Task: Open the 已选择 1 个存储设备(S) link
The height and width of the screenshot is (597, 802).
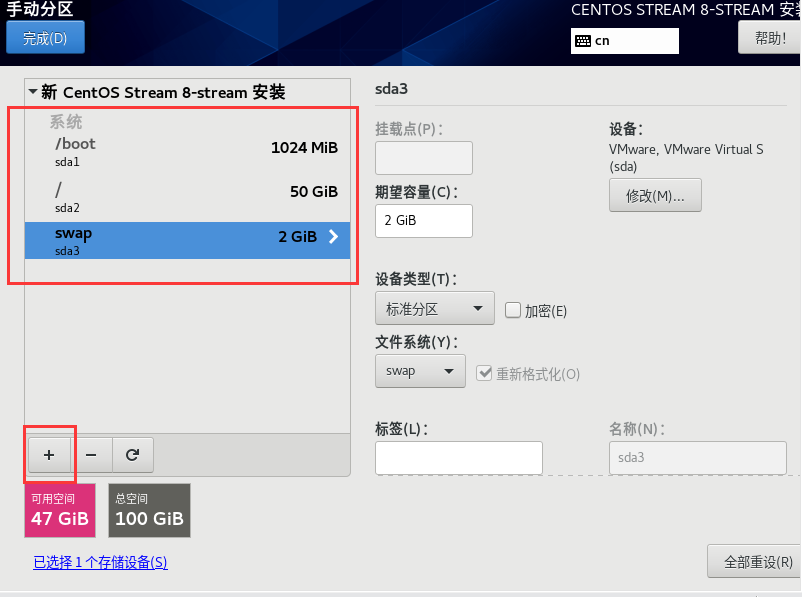Action: [x=100, y=563]
